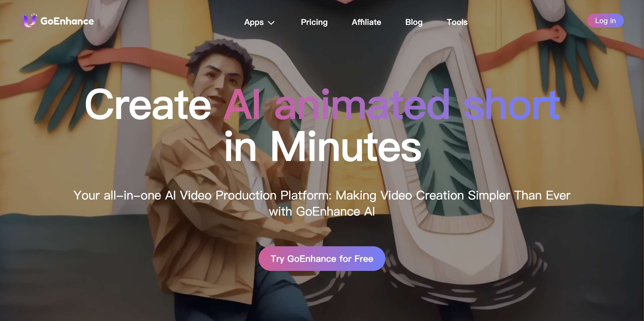This screenshot has height=321, width=644.
Task: Visit the Blog from the navbar
Action: coord(414,22)
